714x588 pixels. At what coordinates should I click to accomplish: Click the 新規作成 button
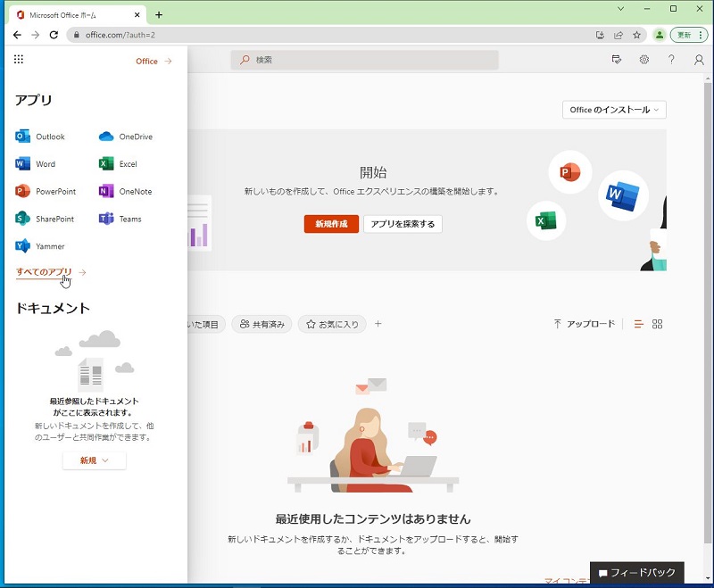tap(331, 224)
